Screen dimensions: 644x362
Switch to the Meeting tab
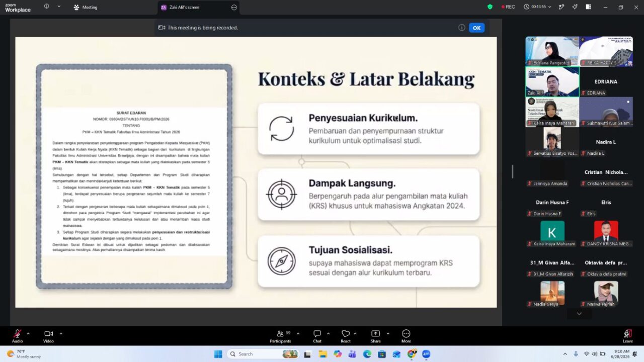point(86,7)
